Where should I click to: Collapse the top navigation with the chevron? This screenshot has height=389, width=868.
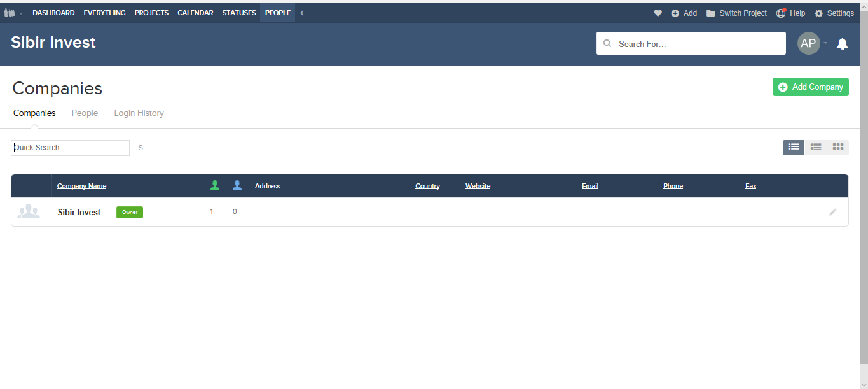coord(302,13)
